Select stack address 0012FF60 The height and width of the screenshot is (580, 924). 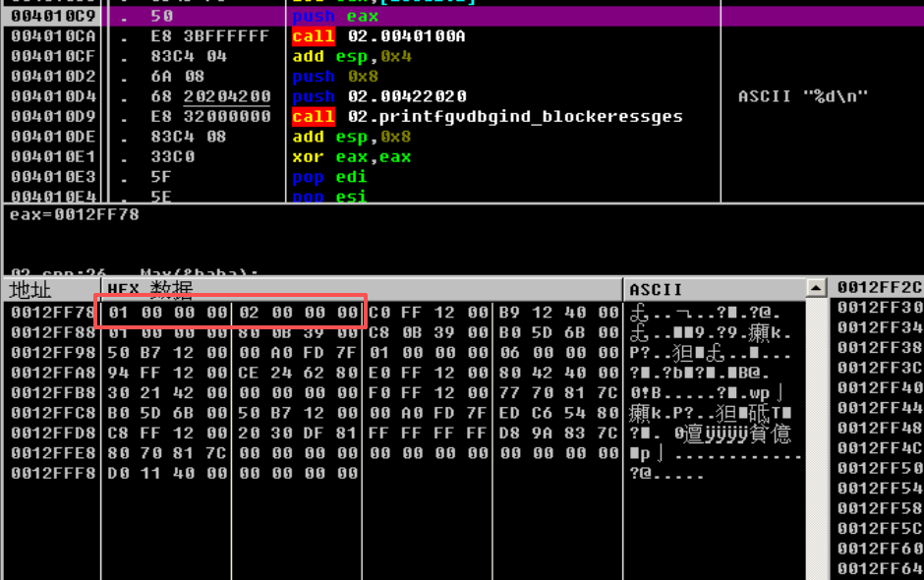(x=879, y=549)
